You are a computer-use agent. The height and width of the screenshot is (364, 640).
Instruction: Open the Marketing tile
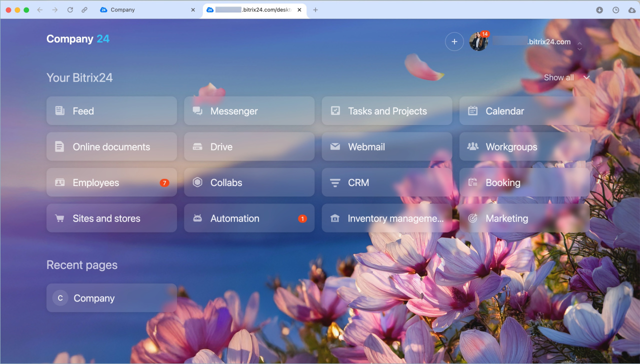[x=524, y=218]
